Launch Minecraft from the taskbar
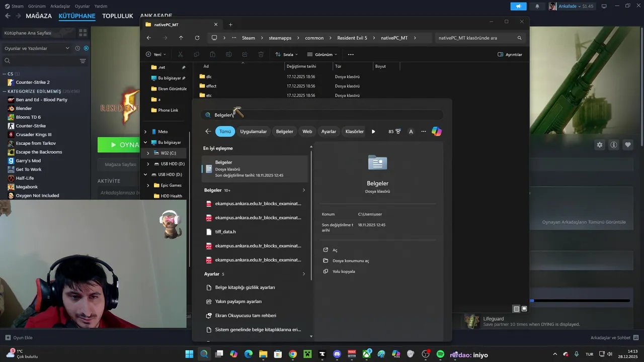This screenshot has width=644, height=362. click(x=307, y=354)
